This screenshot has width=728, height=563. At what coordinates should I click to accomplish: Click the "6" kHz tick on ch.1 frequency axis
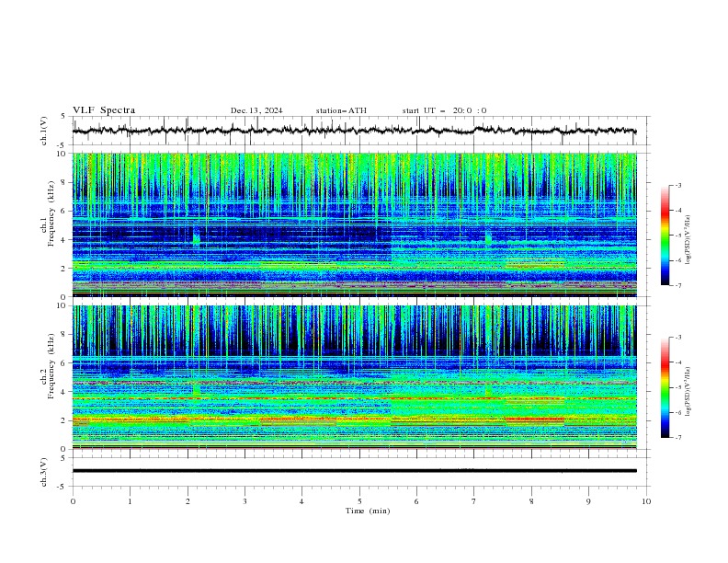coord(65,211)
